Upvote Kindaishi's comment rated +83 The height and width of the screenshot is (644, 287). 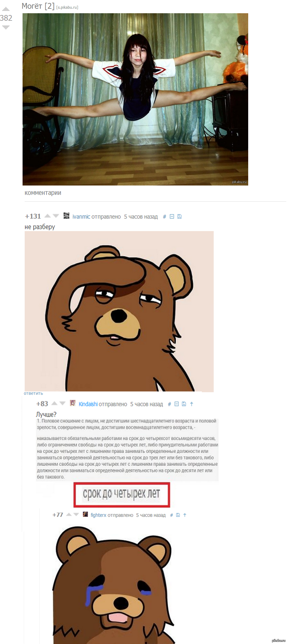point(54,403)
